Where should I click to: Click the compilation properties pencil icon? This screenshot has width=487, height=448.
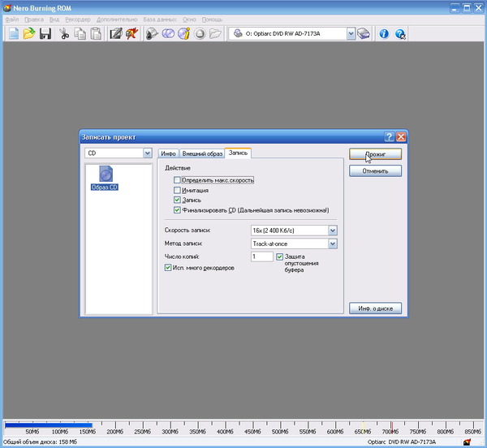(116, 33)
